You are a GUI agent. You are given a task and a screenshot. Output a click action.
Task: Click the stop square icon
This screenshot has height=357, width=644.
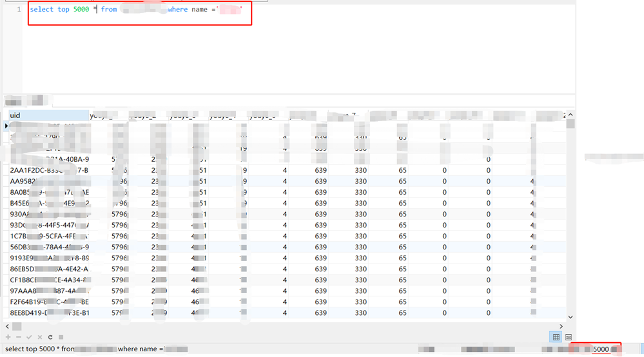61,337
